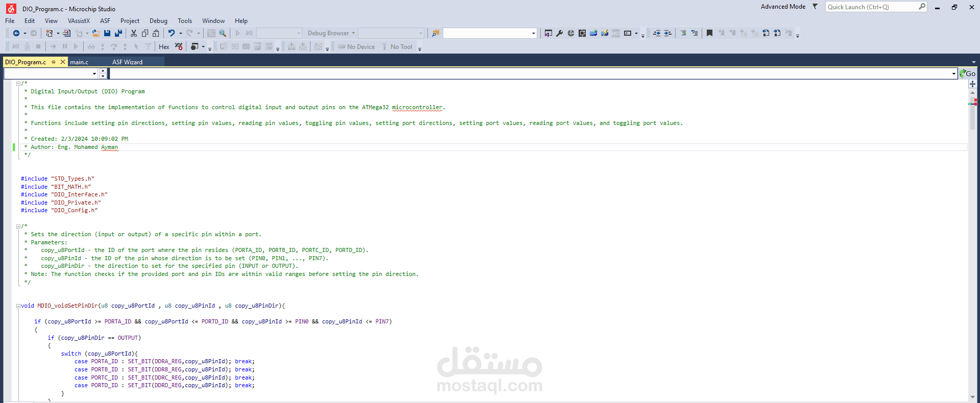Screen dimensions: 980x403
Task: Save the file with the single-disk icon
Action: [107, 33]
